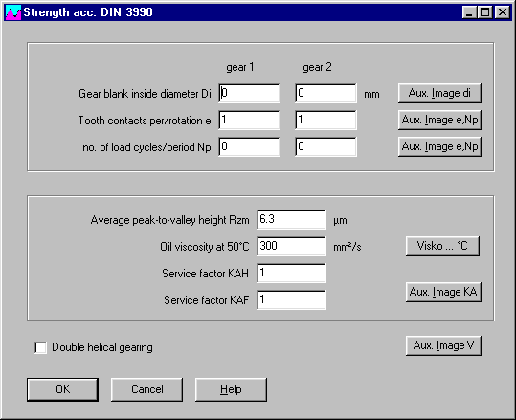Click the app icon in title bar
This screenshot has height=420, width=516.
[13, 12]
